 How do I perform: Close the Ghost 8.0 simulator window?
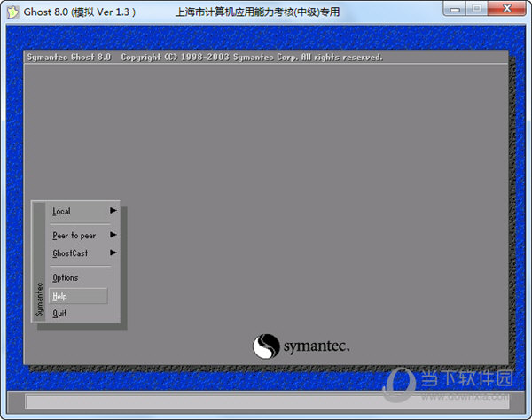[x=507, y=10]
